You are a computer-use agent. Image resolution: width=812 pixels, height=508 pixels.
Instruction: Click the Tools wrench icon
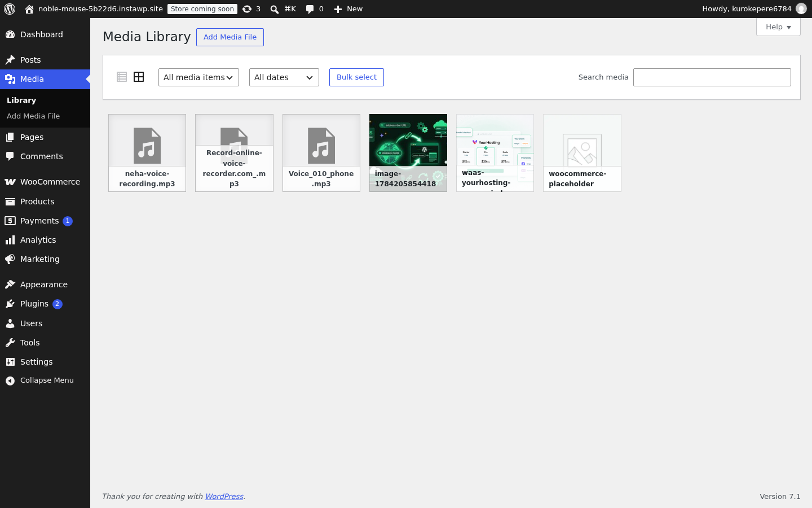(10, 343)
